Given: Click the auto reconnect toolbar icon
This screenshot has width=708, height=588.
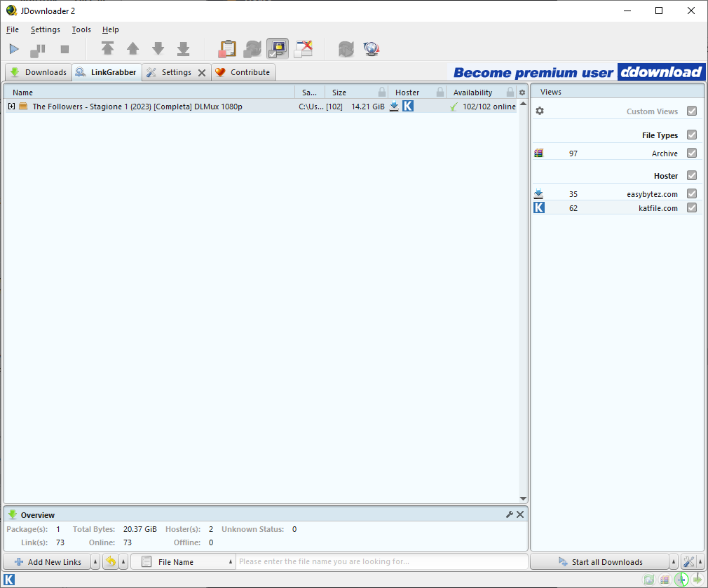Looking at the screenshot, I should pyautogui.click(x=252, y=49).
